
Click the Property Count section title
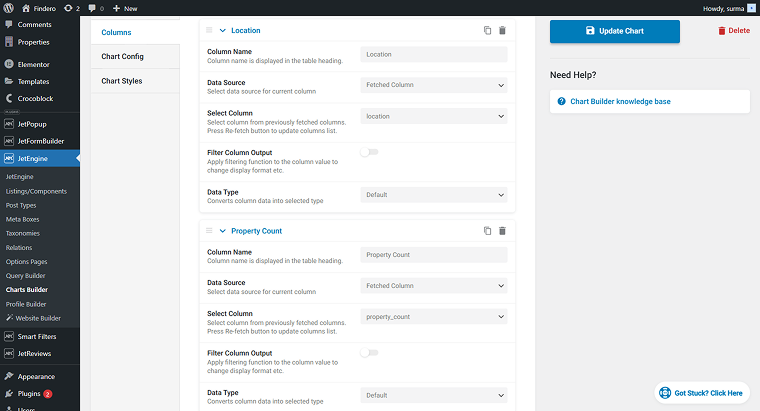point(256,231)
